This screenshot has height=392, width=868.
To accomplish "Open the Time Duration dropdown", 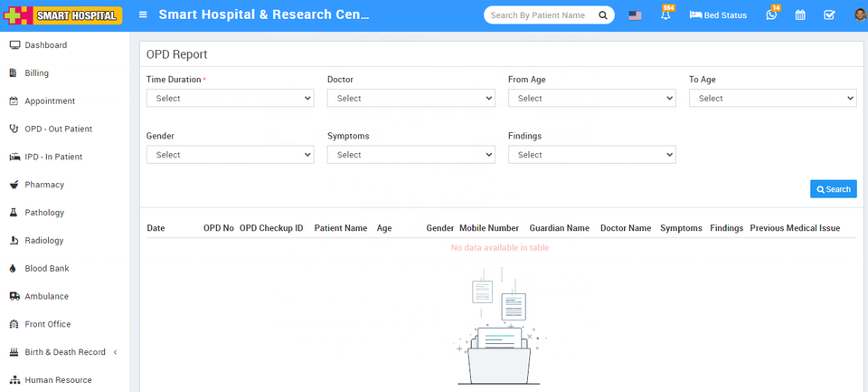I will (x=230, y=98).
